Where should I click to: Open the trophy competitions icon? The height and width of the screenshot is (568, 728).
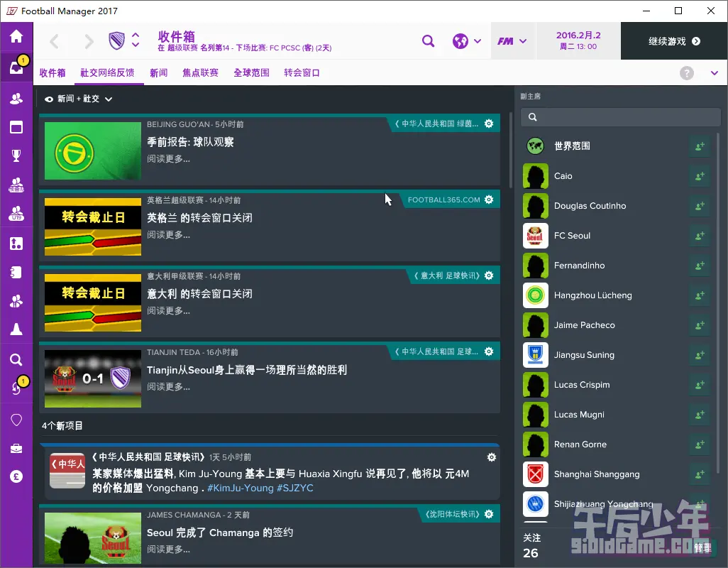coord(16,155)
